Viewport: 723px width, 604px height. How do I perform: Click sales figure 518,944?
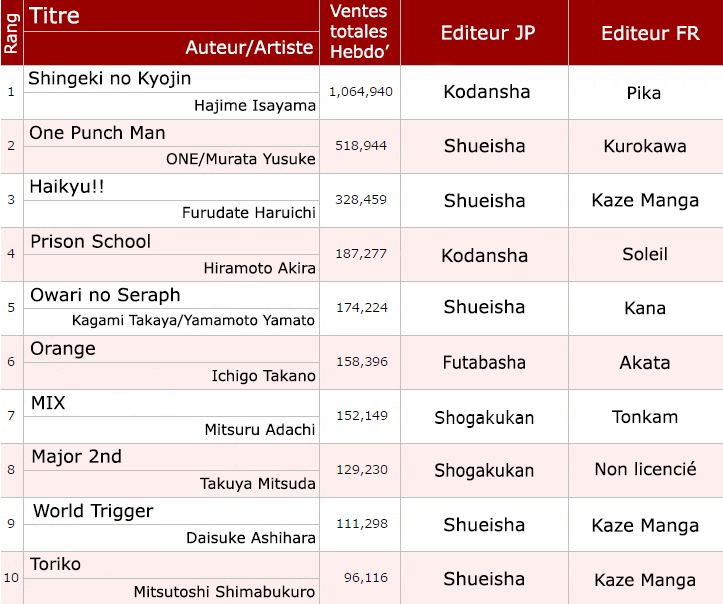click(361, 146)
